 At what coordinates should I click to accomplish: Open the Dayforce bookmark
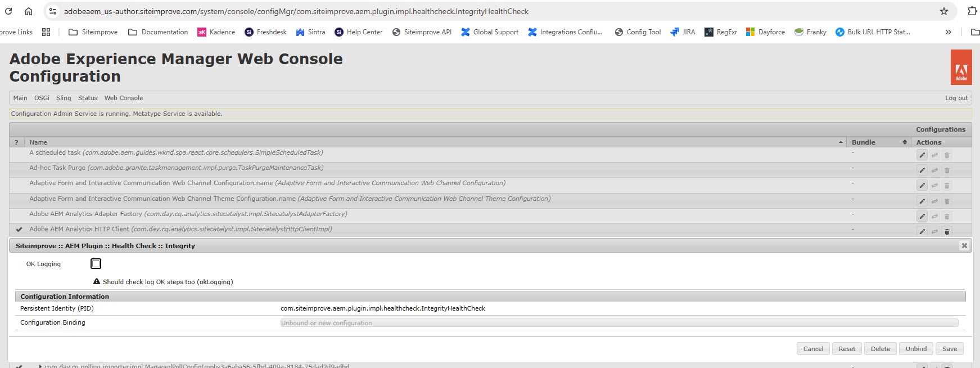766,32
